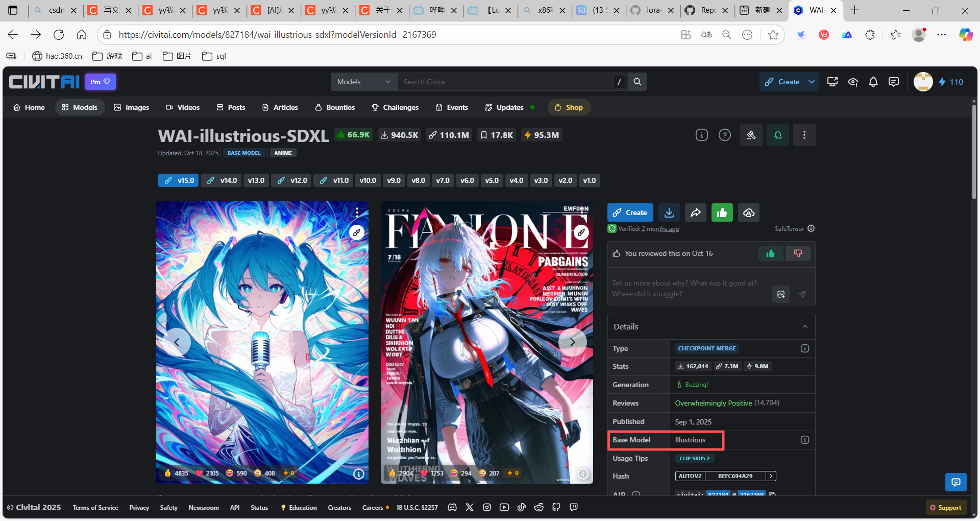980x521 pixels.
Task: Open the chat messages icon in header
Action: click(894, 82)
